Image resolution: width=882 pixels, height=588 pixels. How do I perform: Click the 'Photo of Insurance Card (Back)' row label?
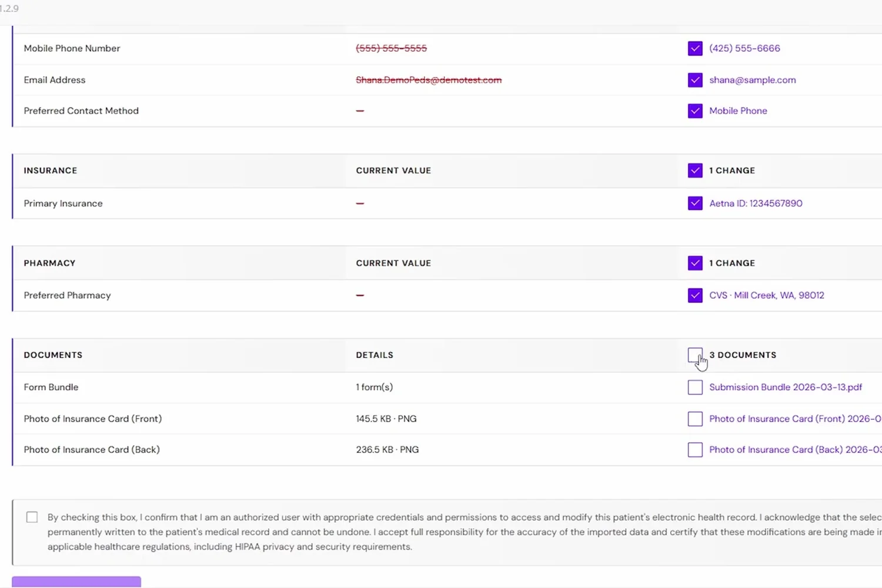coord(92,450)
